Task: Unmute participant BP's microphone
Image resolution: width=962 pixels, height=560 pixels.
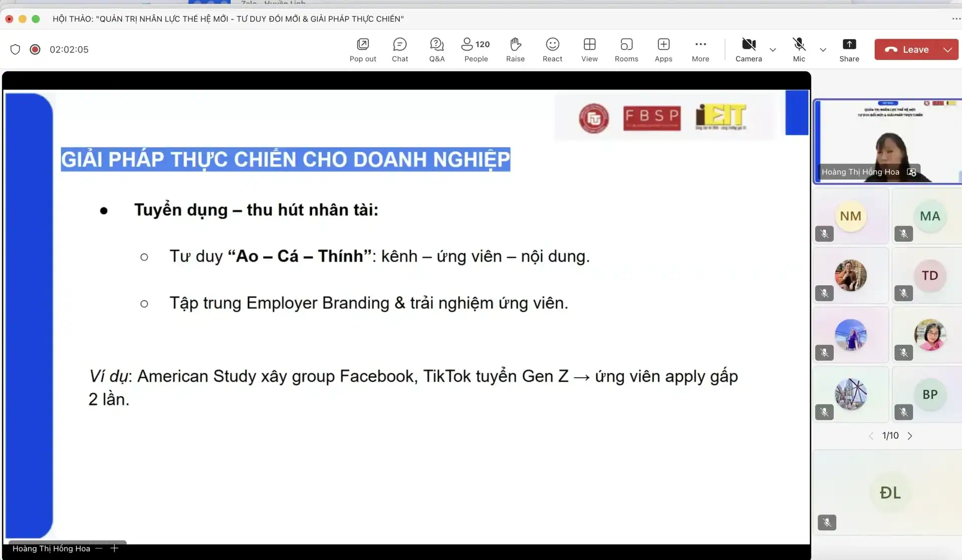Action: point(903,412)
